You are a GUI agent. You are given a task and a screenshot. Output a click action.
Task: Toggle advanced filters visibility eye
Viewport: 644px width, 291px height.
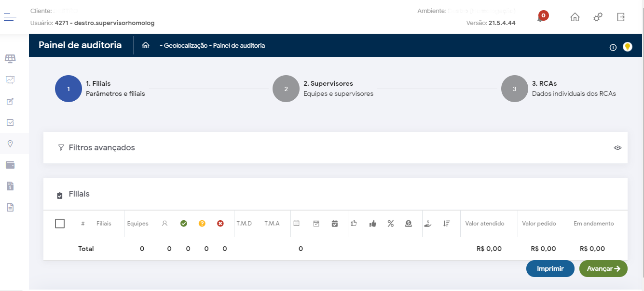pyautogui.click(x=617, y=148)
